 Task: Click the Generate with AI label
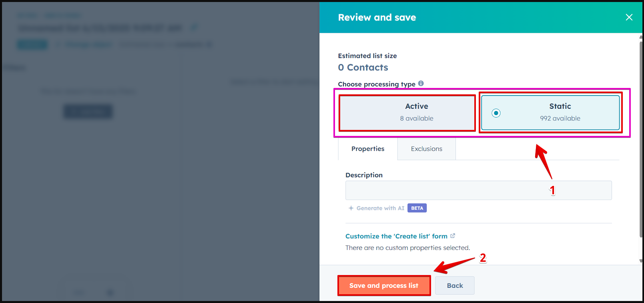[380, 208]
